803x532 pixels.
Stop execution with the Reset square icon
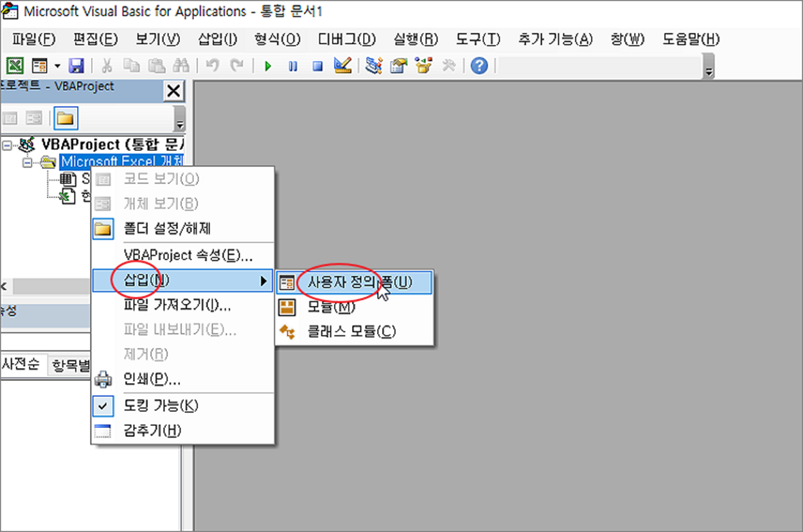tap(317, 66)
